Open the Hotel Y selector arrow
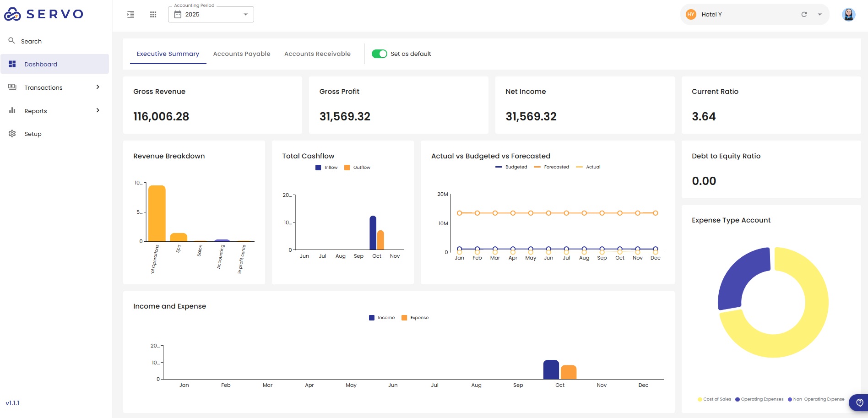 pos(819,15)
